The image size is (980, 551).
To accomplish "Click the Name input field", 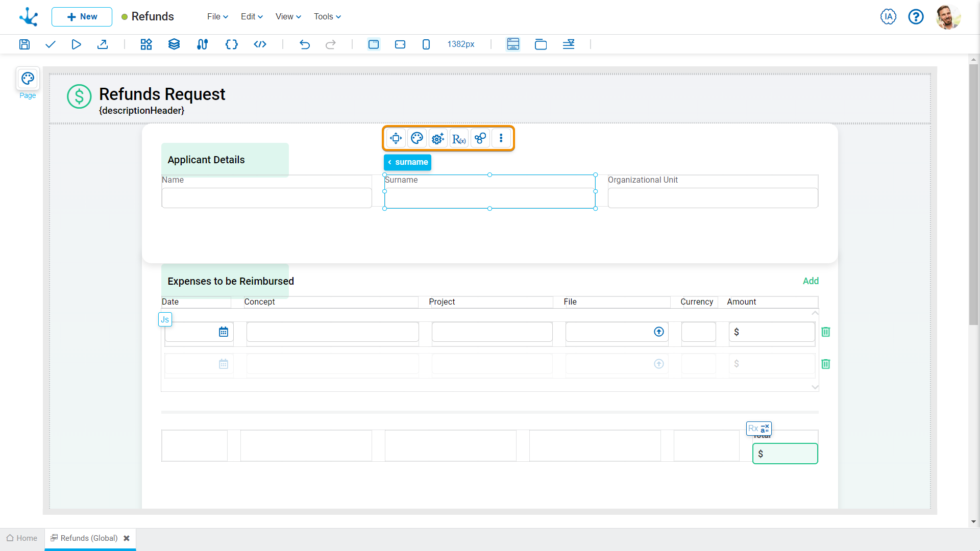I will click(x=266, y=198).
